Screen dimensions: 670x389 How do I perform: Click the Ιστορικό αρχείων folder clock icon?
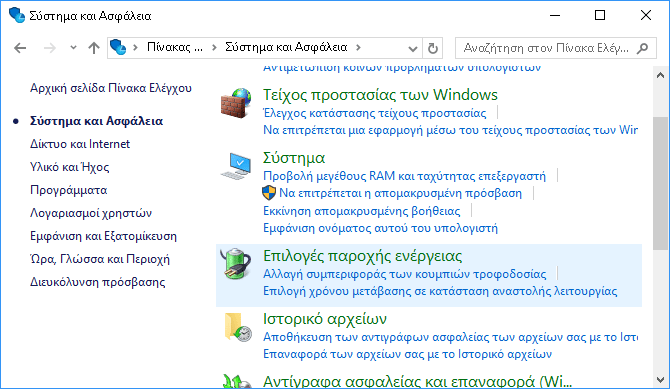pyautogui.click(x=238, y=327)
